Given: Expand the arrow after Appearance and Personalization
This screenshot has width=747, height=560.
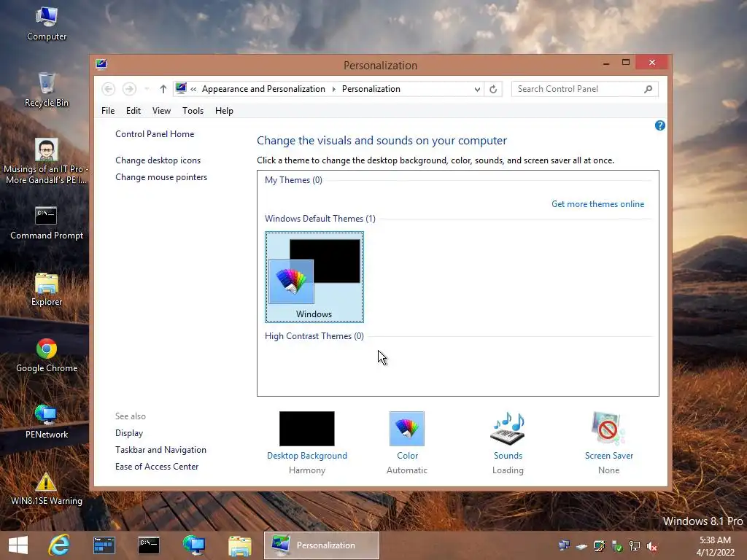Looking at the screenshot, I should click(333, 89).
